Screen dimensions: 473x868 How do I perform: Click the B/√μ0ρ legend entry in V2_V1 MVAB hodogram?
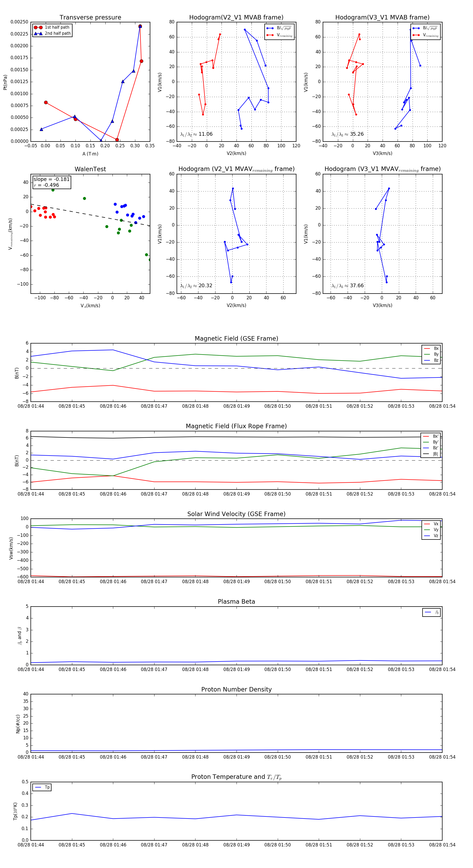pyautogui.click(x=279, y=28)
